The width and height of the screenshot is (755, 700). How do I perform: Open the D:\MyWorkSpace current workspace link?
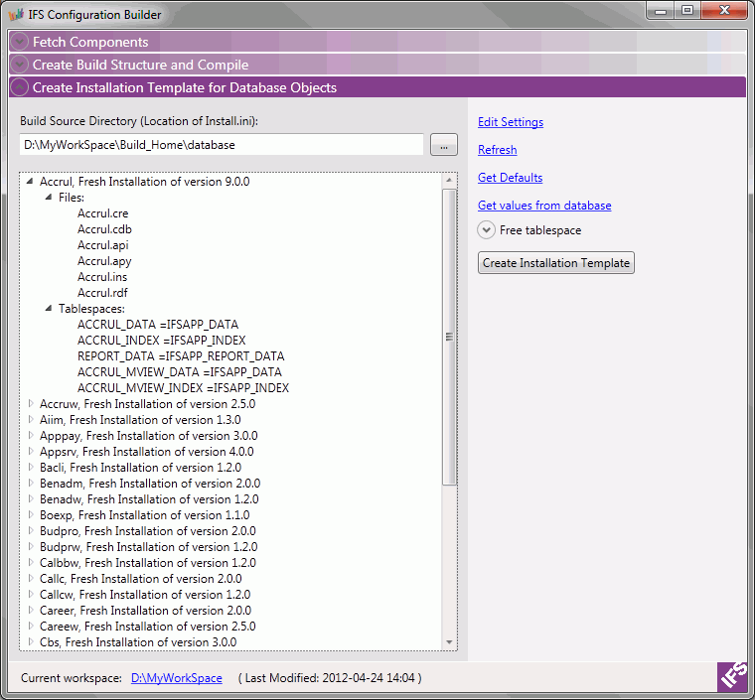click(176, 678)
